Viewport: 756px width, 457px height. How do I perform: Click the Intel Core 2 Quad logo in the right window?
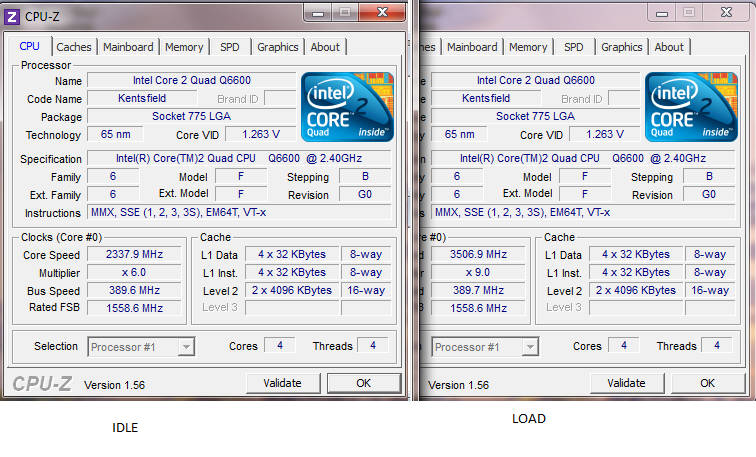coord(691,105)
